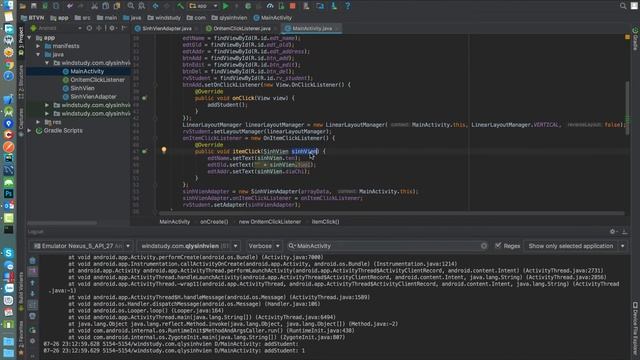Click the Find magnifier icon in toolbar
This screenshot has width=640, height=360.
click(131, 6)
